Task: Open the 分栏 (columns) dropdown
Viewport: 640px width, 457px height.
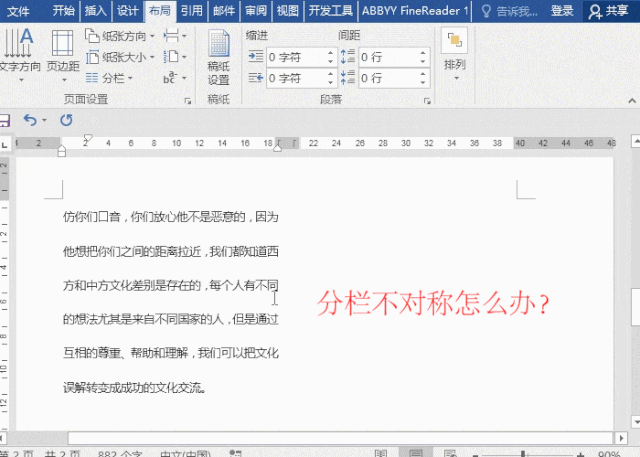Action: point(110,78)
